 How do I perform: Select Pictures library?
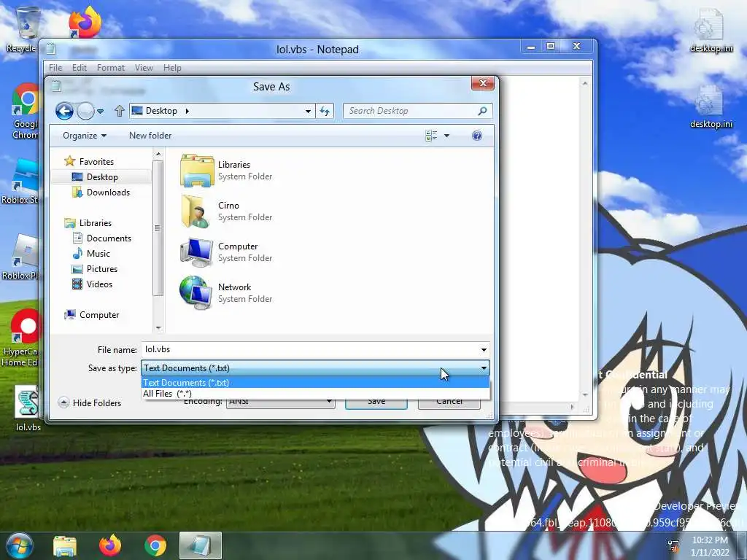point(102,269)
